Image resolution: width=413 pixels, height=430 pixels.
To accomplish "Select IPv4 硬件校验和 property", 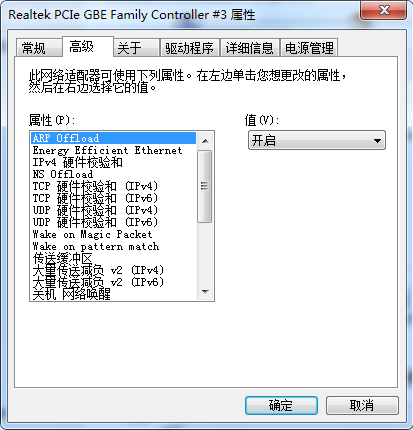I will 113,162.
